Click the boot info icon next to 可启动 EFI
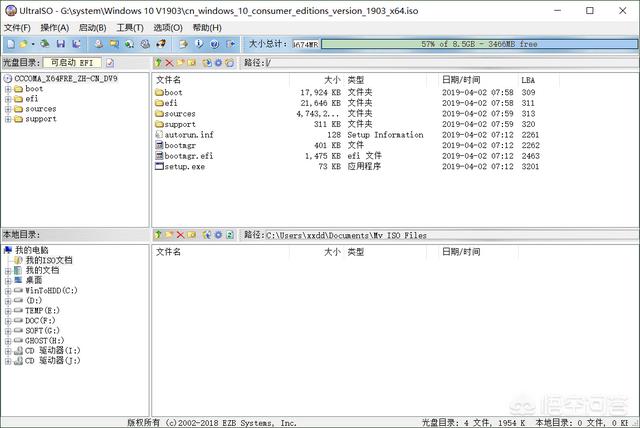 pyautogui.click(x=110, y=63)
